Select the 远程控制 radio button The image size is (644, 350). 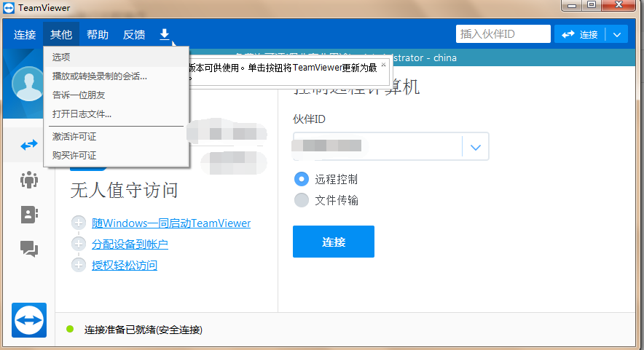click(302, 179)
